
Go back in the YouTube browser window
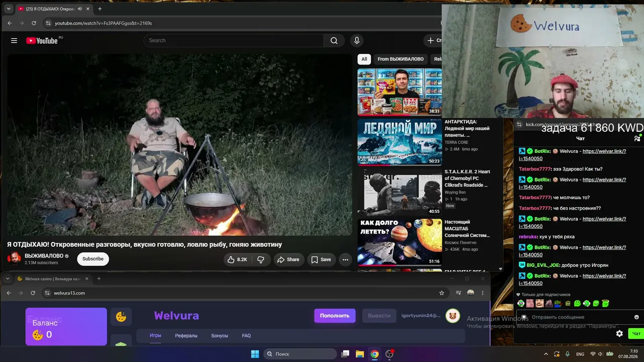[10, 23]
